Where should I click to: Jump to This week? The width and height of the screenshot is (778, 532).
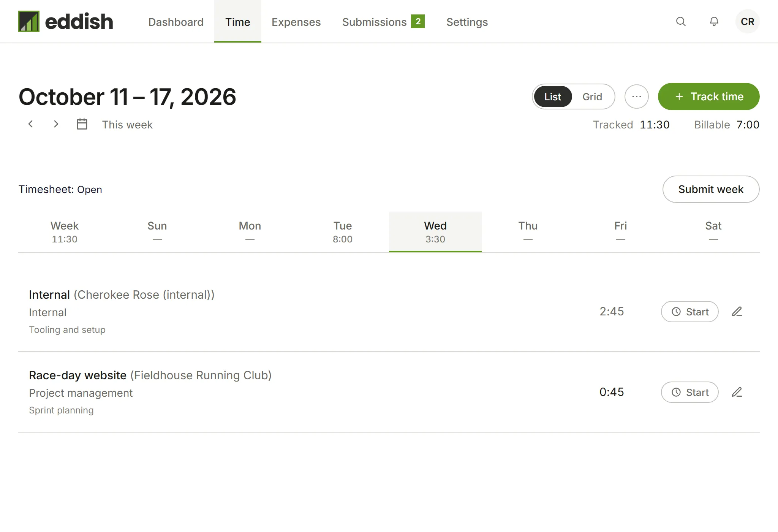tap(127, 125)
